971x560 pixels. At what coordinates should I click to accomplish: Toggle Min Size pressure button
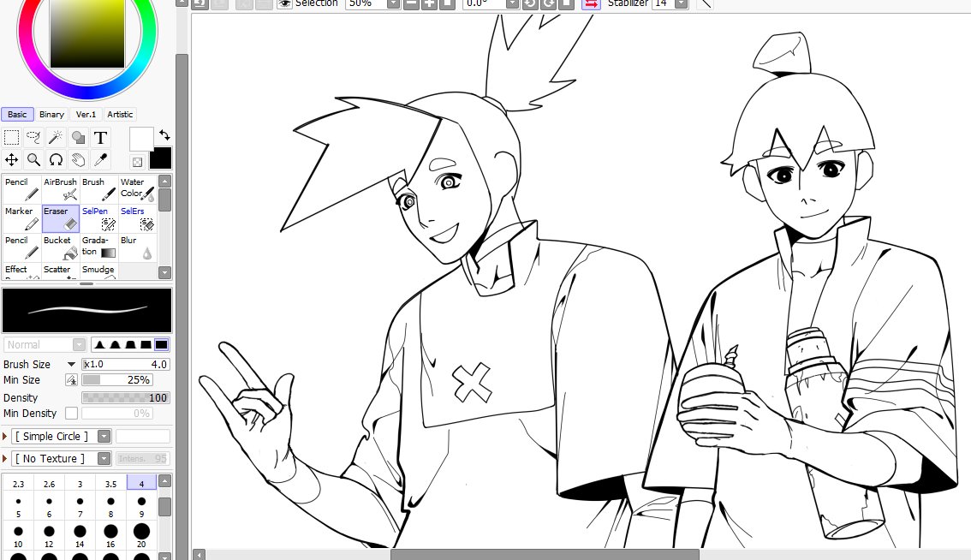71,379
